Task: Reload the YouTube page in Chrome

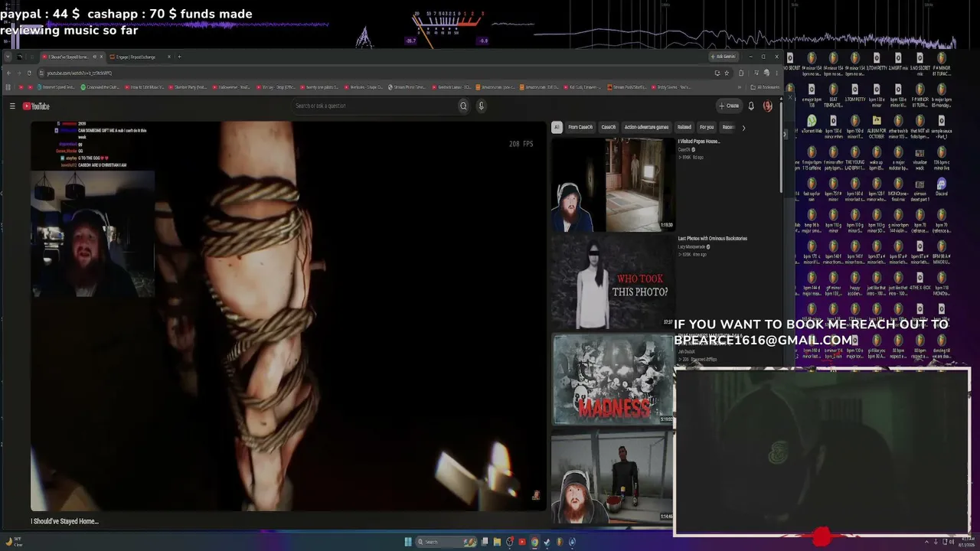Action: [x=29, y=73]
